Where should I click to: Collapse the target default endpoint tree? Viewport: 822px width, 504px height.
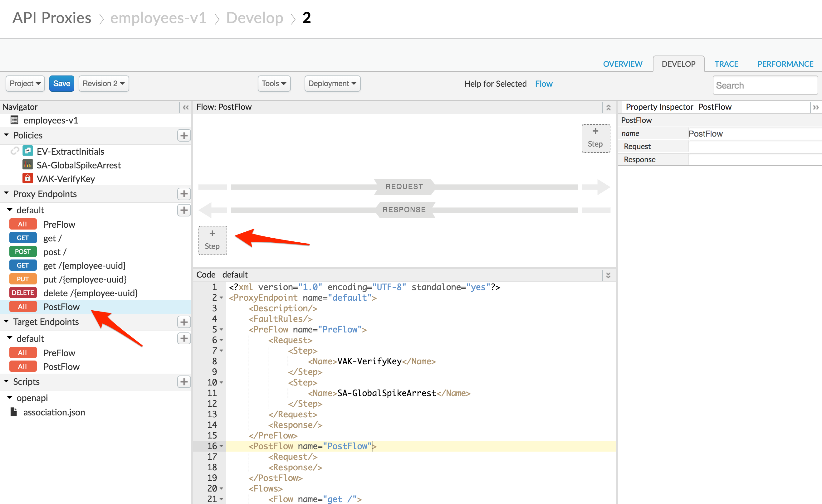10,338
